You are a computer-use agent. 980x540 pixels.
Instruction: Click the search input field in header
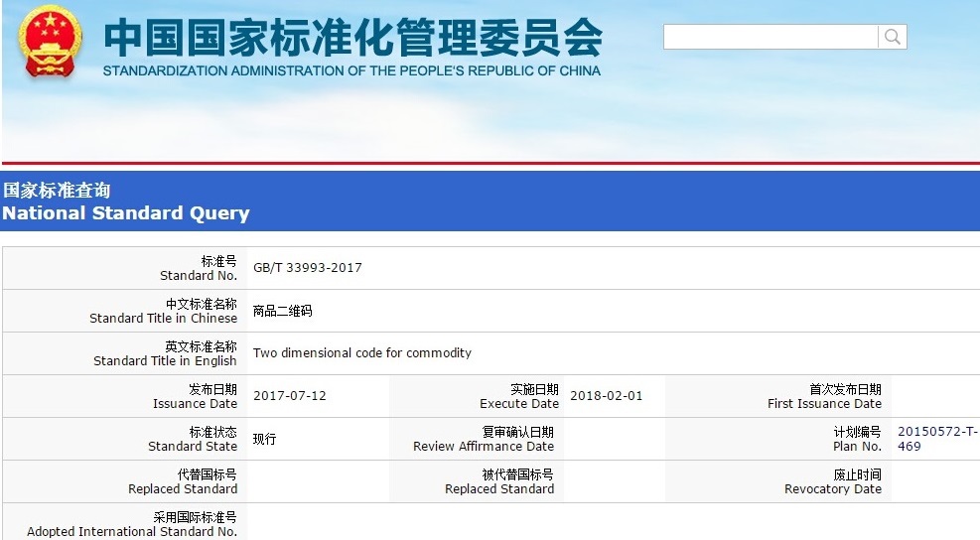pyautogui.click(x=770, y=37)
